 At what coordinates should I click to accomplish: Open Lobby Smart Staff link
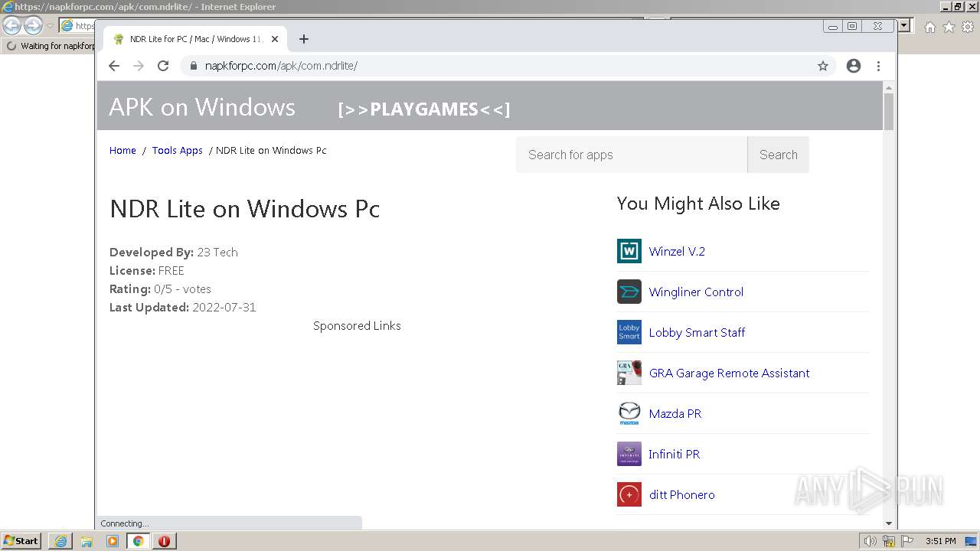[697, 333]
